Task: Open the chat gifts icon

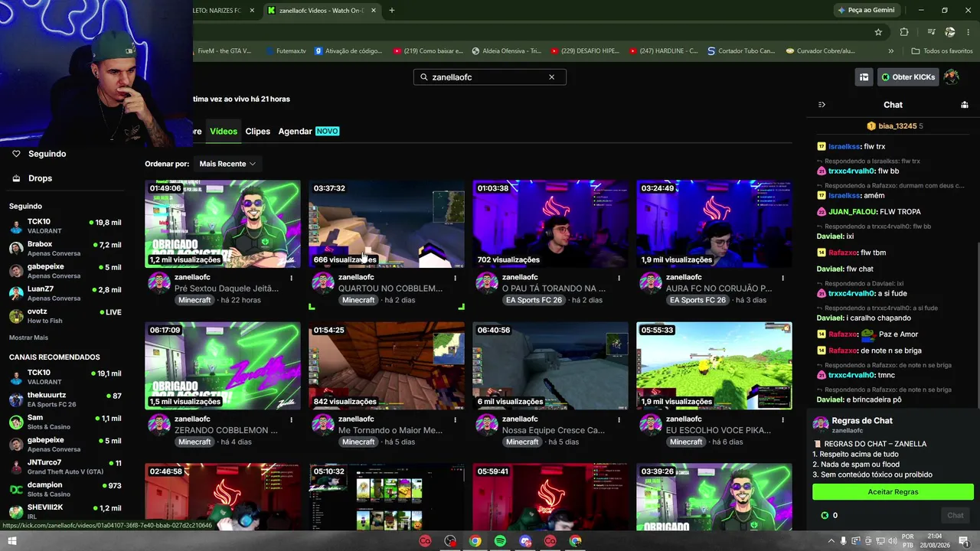Action: click(965, 105)
